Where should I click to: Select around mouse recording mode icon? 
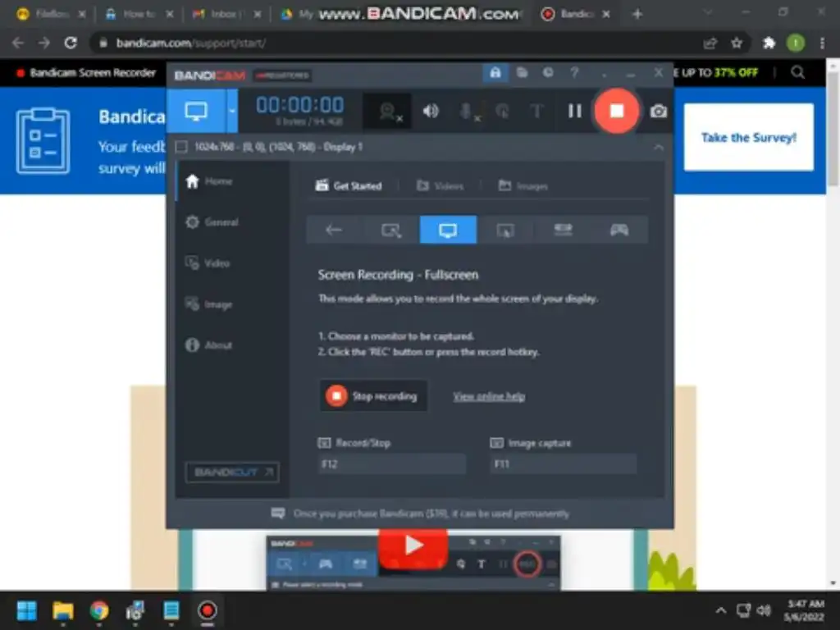505,230
